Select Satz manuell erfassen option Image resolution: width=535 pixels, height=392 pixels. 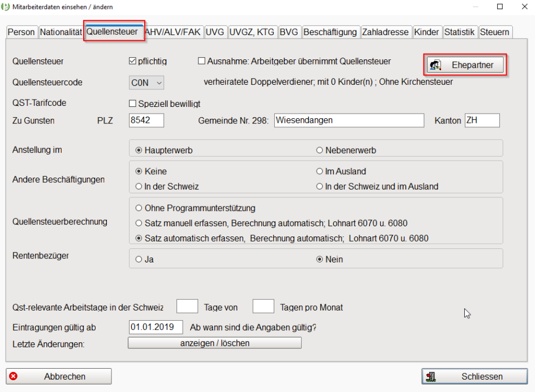(x=139, y=223)
